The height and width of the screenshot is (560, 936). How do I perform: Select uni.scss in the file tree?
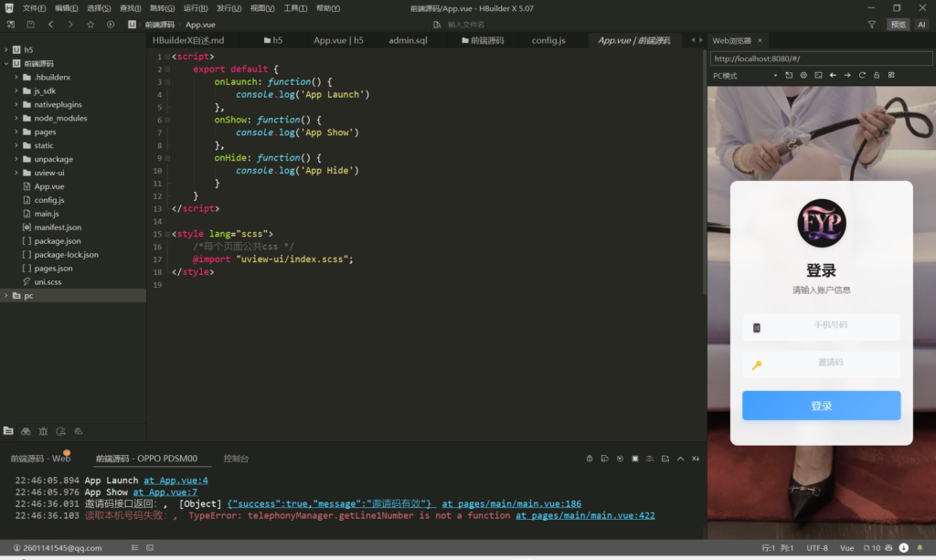point(48,282)
